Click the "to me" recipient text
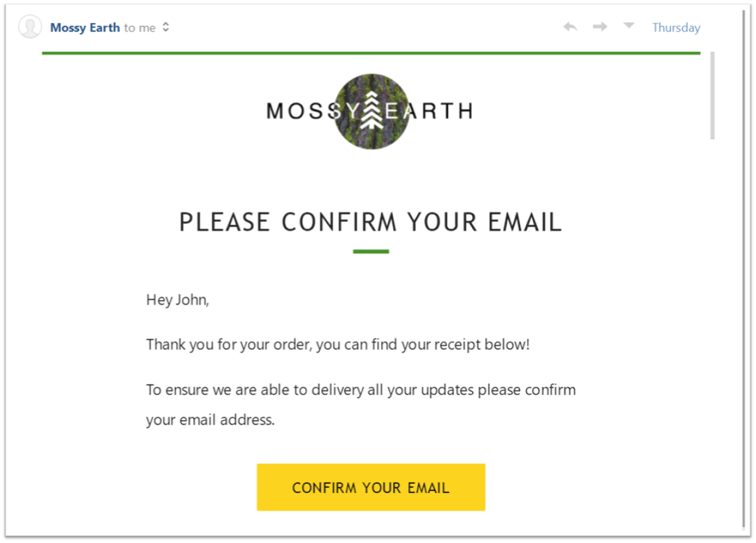756x543 pixels. [x=140, y=28]
